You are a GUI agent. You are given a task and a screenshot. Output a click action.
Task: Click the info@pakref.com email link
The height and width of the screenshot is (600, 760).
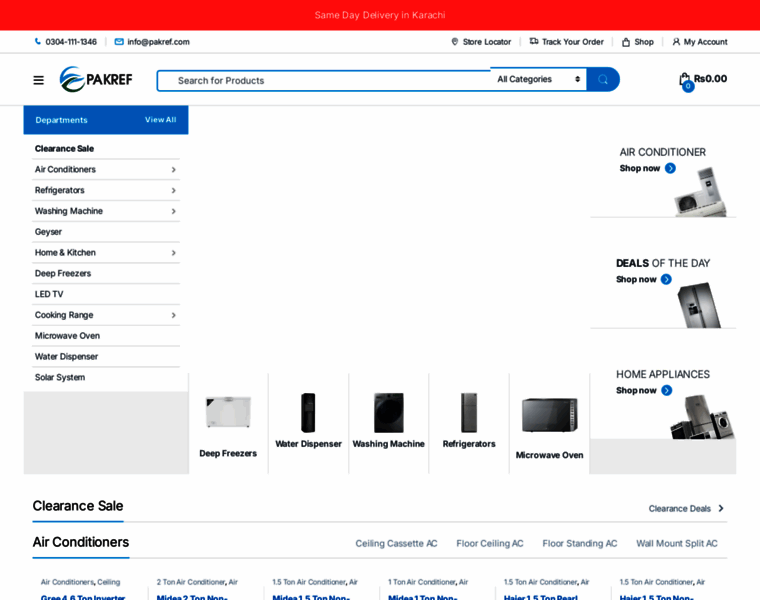pyautogui.click(x=158, y=42)
